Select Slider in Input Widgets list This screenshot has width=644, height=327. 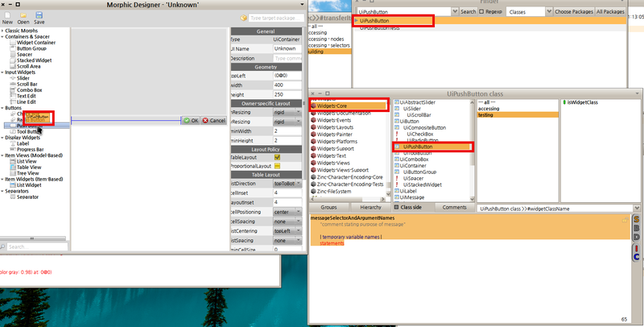point(24,78)
